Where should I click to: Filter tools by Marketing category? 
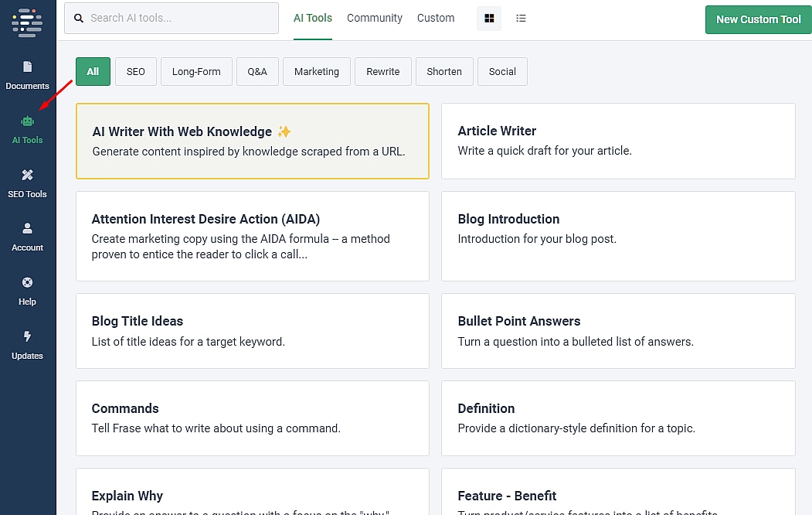coord(317,71)
